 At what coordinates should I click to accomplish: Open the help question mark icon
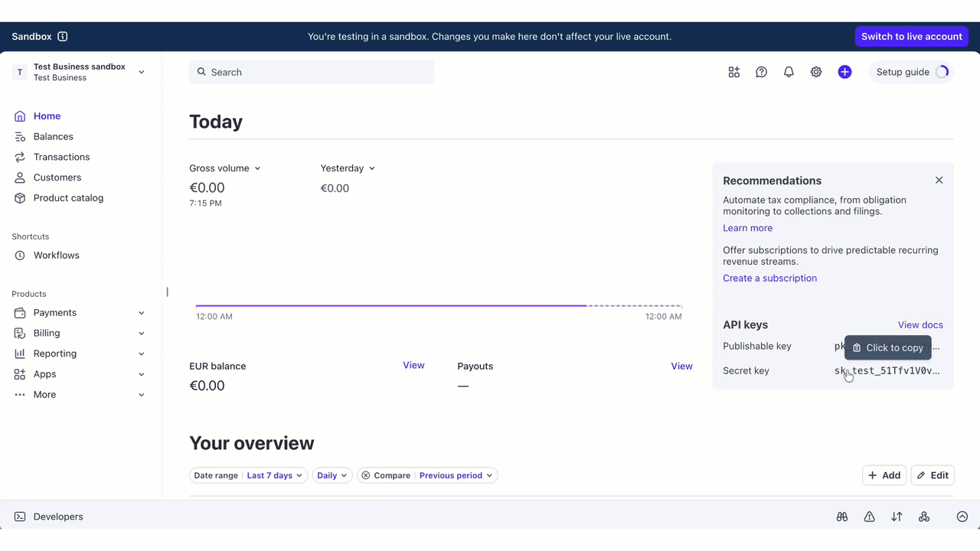point(761,72)
